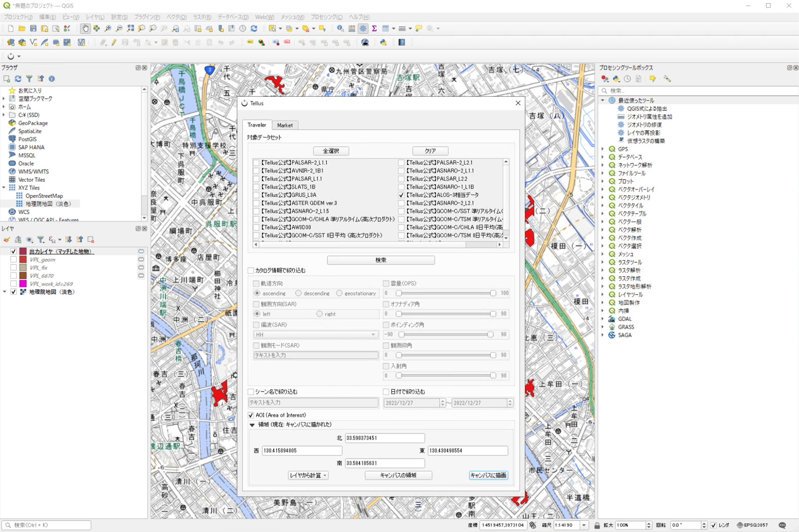The height and width of the screenshot is (532, 799).
Task: Enable 日付で絞り込む checkbox
Action: click(386, 392)
